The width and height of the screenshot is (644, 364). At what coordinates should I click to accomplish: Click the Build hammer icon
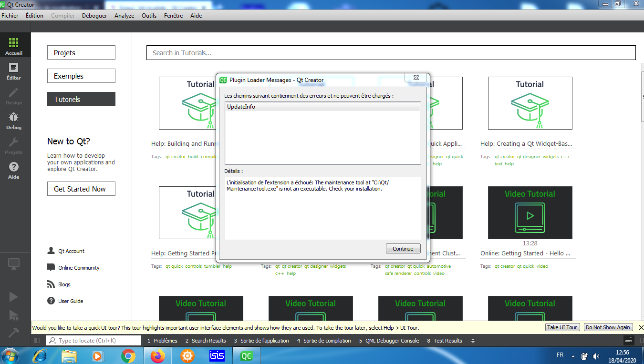click(14, 333)
